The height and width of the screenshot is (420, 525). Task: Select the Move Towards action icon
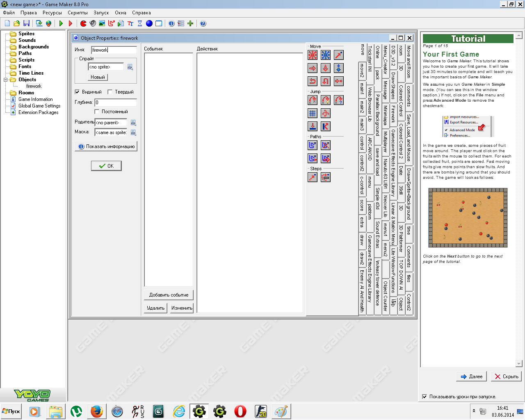(x=339, y=55)
